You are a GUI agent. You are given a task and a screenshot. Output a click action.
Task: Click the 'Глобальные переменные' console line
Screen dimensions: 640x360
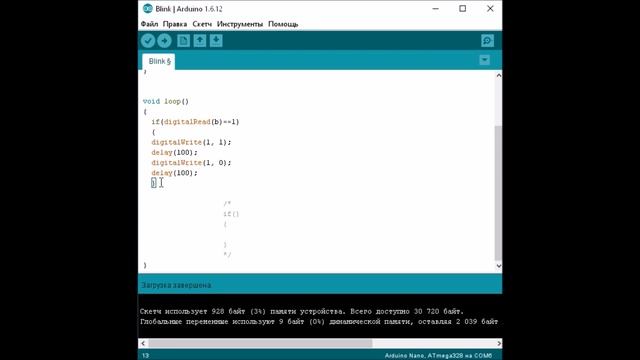point(319,322)
